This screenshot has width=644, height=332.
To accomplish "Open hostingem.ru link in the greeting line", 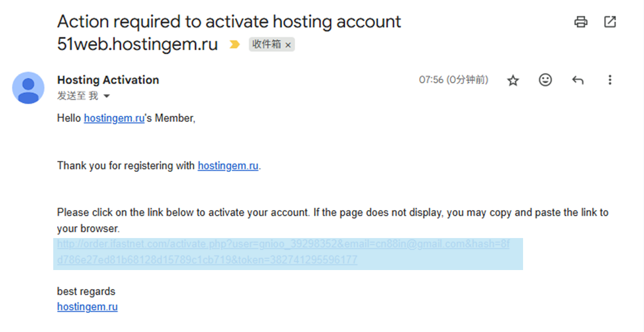I will coord(114,118).
